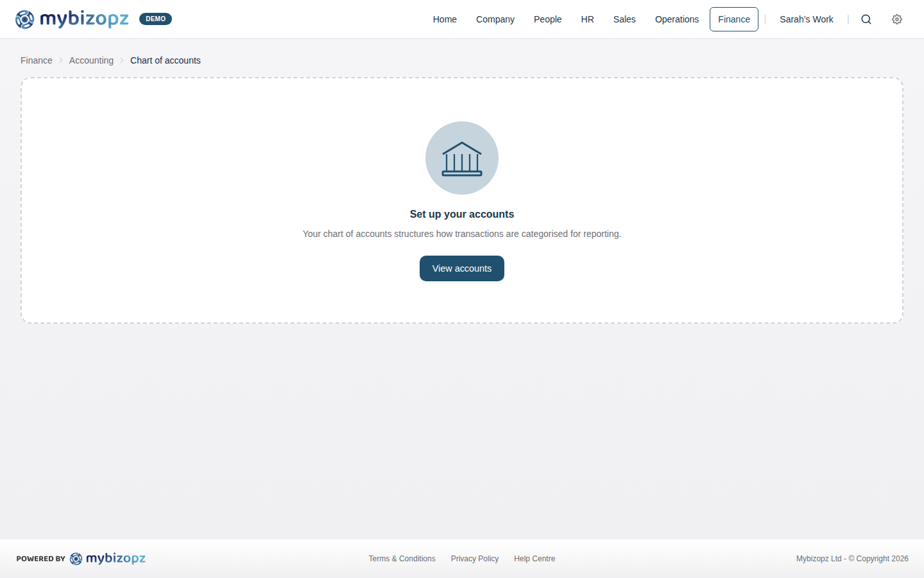
Task: Open the HR menu
Action: (587, 19)
